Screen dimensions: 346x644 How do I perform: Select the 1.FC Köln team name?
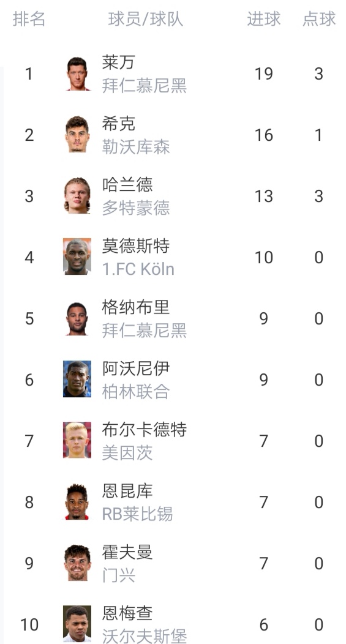click(x=138, y=269)
